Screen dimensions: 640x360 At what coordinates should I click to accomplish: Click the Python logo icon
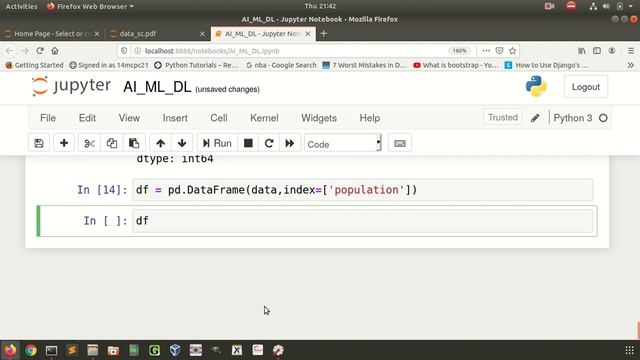click(536, 87)
